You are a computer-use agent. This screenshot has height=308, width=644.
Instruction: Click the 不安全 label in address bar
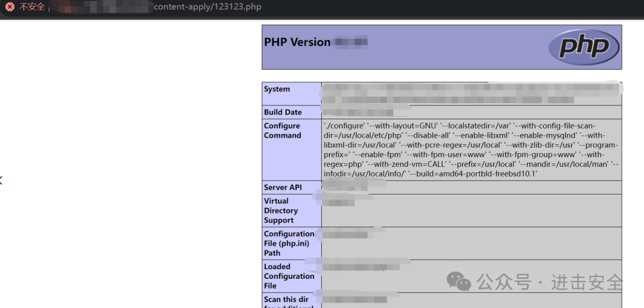coord(32,7)
